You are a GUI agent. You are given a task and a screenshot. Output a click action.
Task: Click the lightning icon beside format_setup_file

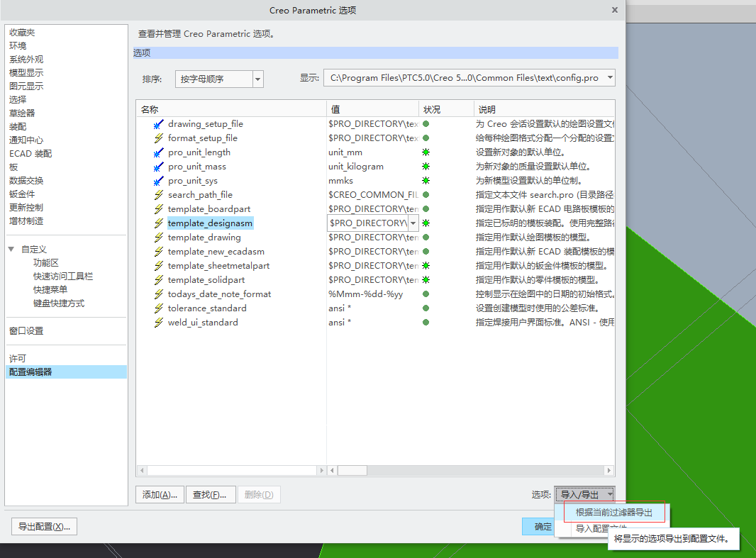tap(159, 138)
